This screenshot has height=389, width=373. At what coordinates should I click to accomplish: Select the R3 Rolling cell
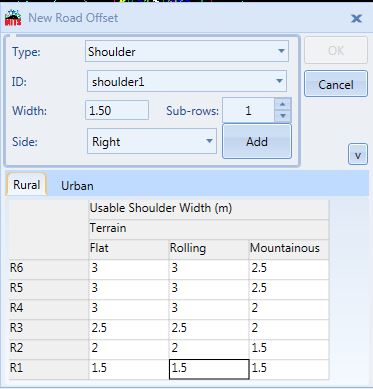click(x=209, y=330)
